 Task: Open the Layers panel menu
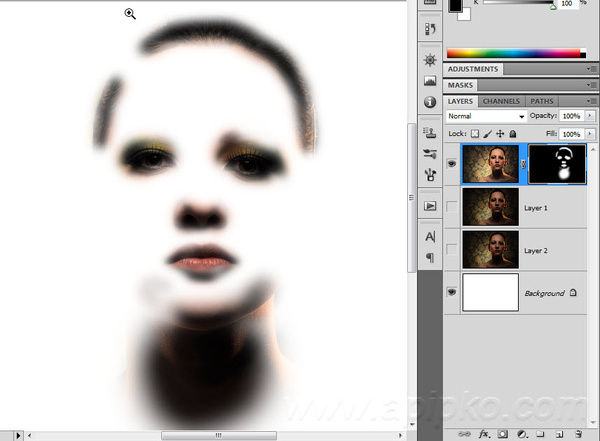(592, 101)
